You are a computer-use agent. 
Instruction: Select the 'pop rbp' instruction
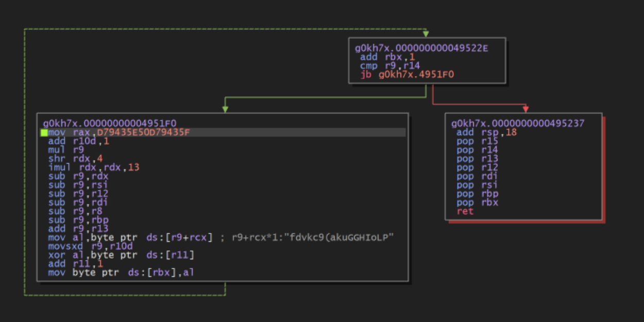point(477,194)
